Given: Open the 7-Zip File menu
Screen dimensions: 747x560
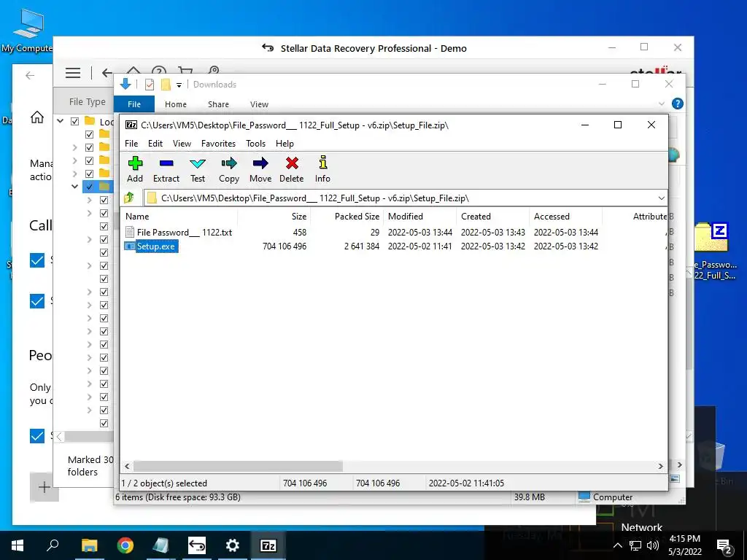Looking at the screenshot, I should pyautogui.click(x=131, y=144).
